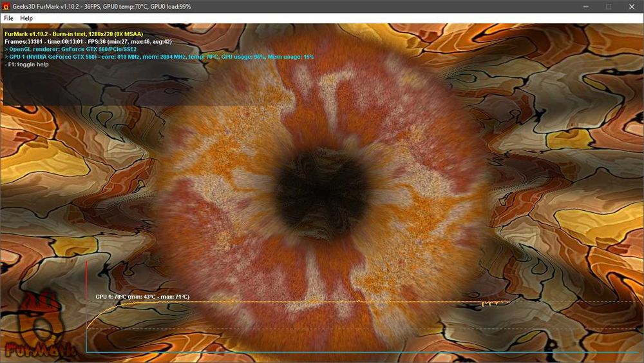Close the FurMark window
Viewport: 644px width, 363px height.
[632, 6]
